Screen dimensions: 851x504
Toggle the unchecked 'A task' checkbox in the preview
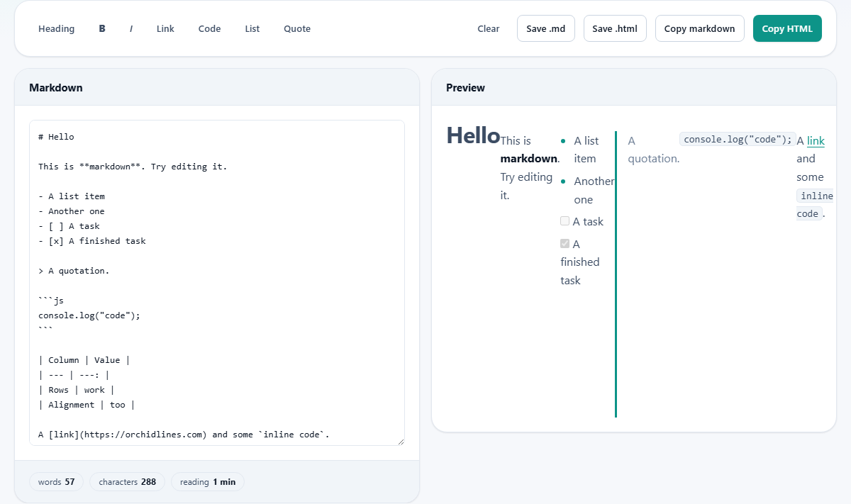coord(565,221)
